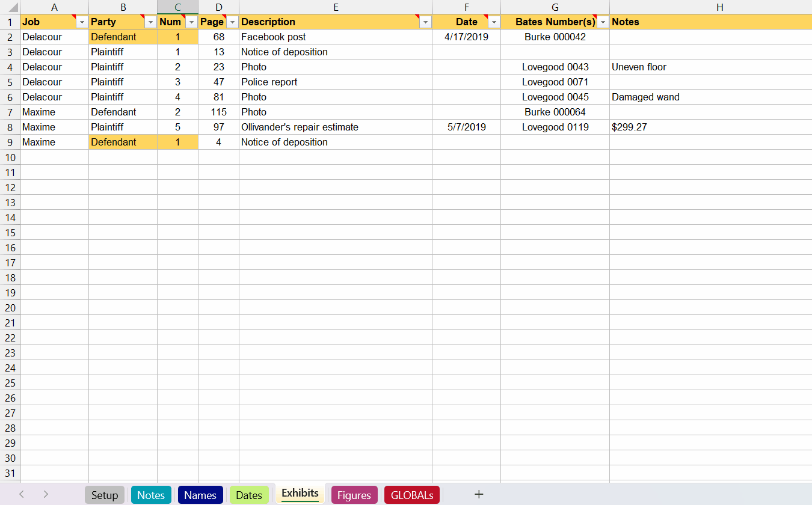Select row 1 header
The height and width of the screenshot is (505, 812).
coord(10,22)
